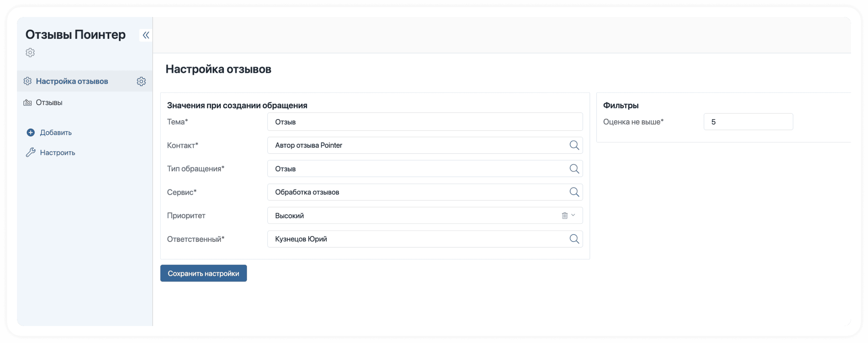Image resolution: width=868 pixels, height=343 pixels.
Task: Open Приоритет combo box showing Высокий
Action: coord(406,215)
